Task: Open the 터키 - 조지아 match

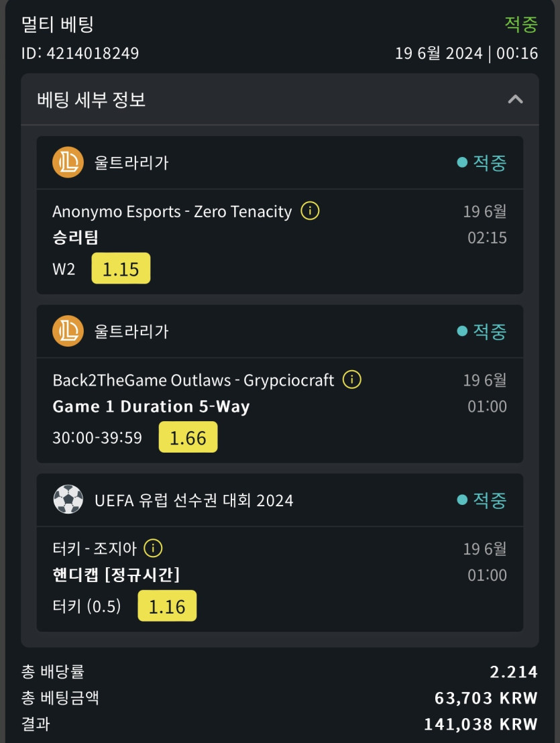Action: click(x=95, y=549)
